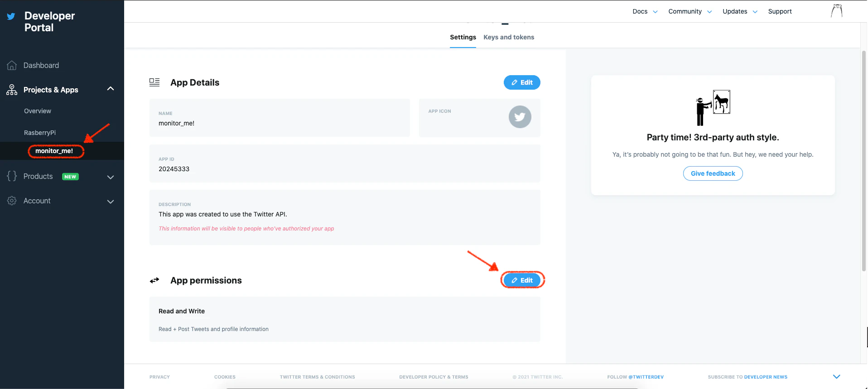Click the NEW badge next to Products
Screen dimensions: 868x389
pos(70,177)
